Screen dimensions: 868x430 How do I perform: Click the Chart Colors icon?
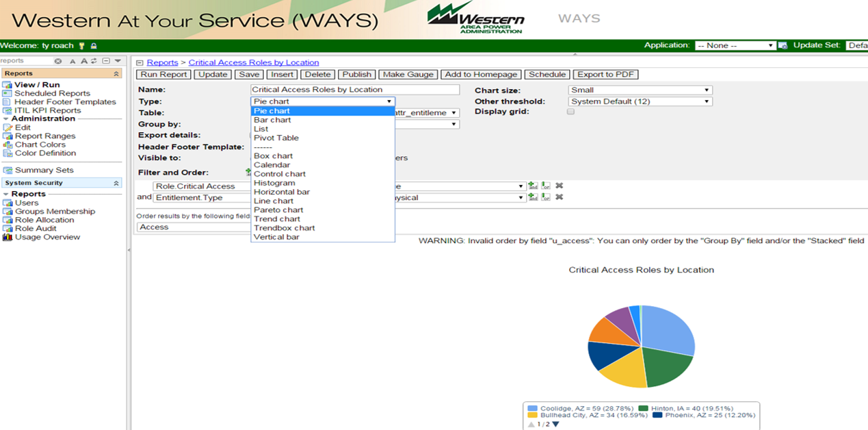tap(8, 144)
